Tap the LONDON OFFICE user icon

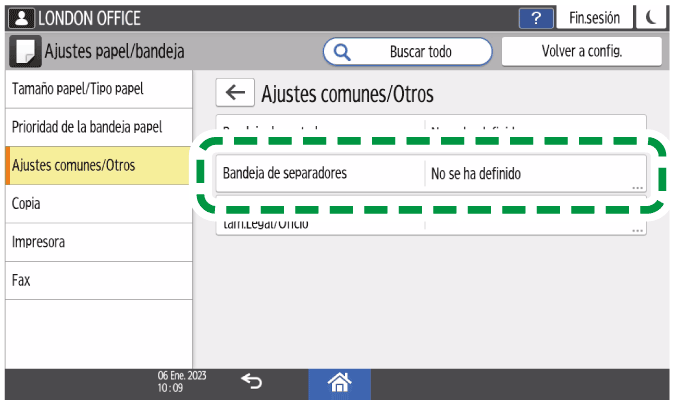[22, 18]
